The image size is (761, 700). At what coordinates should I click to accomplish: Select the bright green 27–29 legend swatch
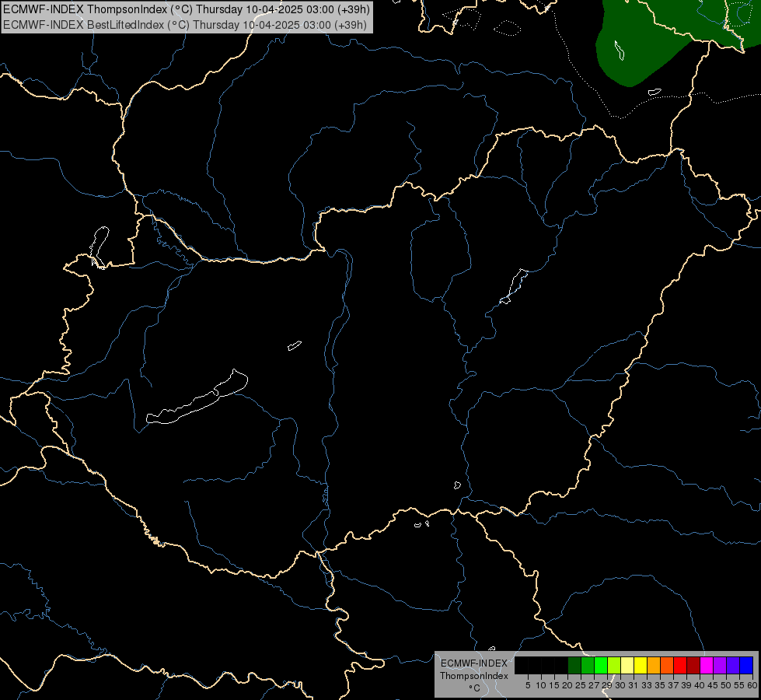pos(601,665)
